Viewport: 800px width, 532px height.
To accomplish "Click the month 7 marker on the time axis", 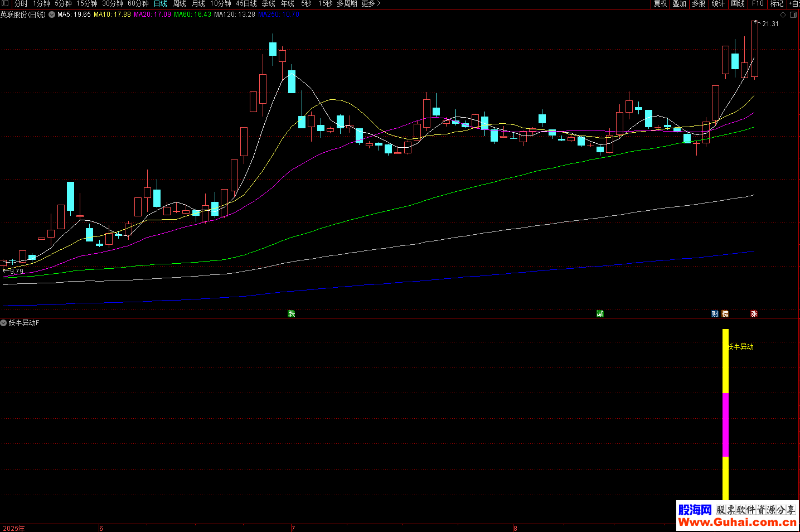I will pyautogui.click(x=293, y=528).
